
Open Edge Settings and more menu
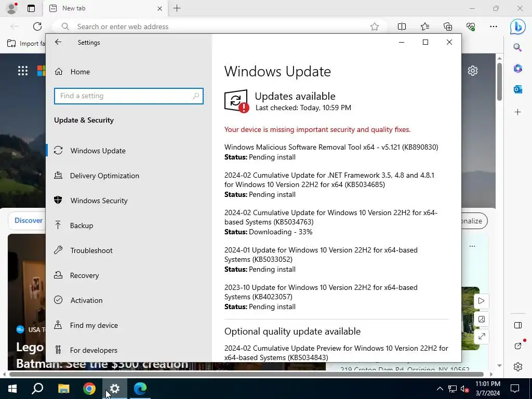pos(494,26)
